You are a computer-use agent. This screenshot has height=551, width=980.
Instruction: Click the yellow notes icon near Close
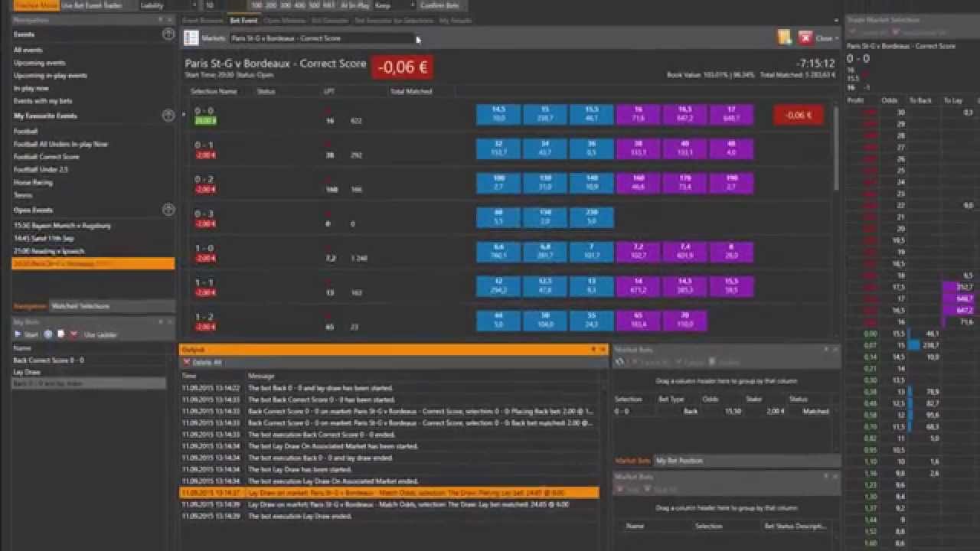(784, 37)
